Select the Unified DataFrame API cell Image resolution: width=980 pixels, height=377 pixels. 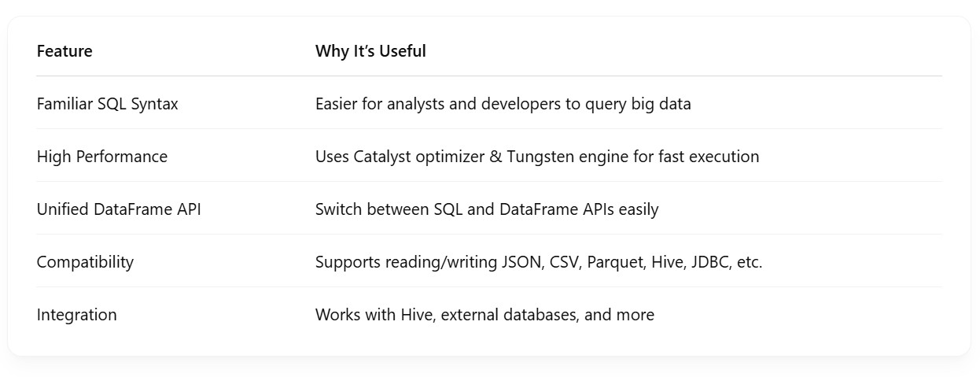pyautogui.click(x=119, y=209)
